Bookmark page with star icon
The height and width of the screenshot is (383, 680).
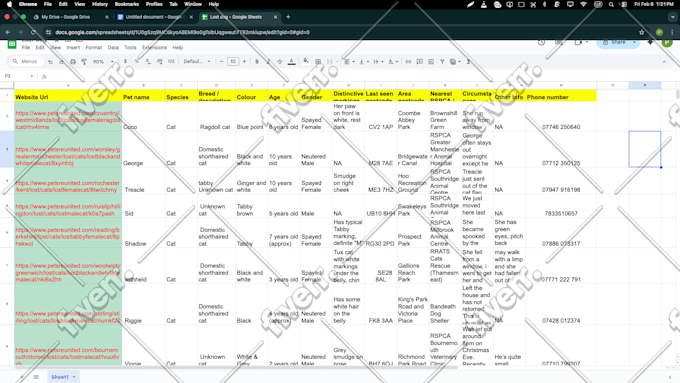[641, 32]
